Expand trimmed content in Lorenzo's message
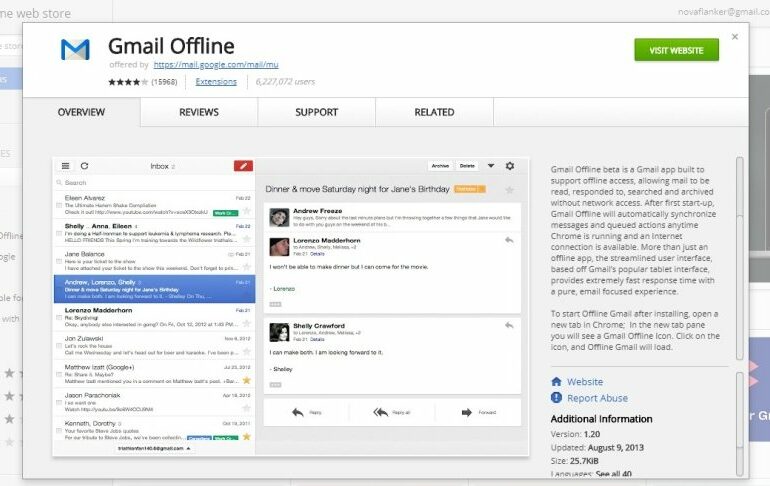The width and height of the screenshot is (770, 486). (275, 304)
